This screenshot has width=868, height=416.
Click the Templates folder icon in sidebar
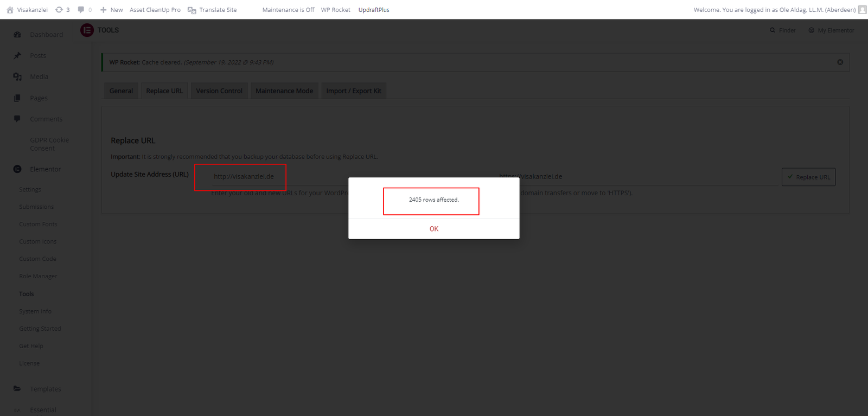pyautogui.click(x=17, y=389)
